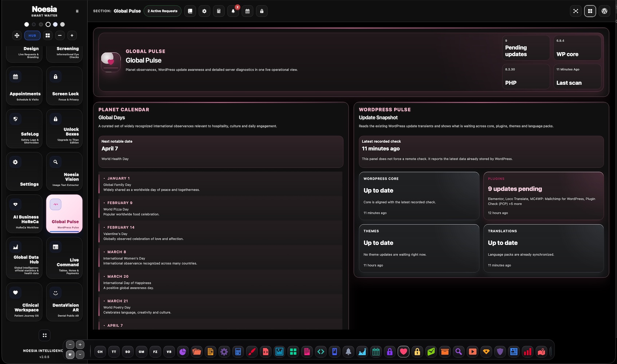Open notifications bell with red badge
617x364 pixels.
[x=233, y=11]
